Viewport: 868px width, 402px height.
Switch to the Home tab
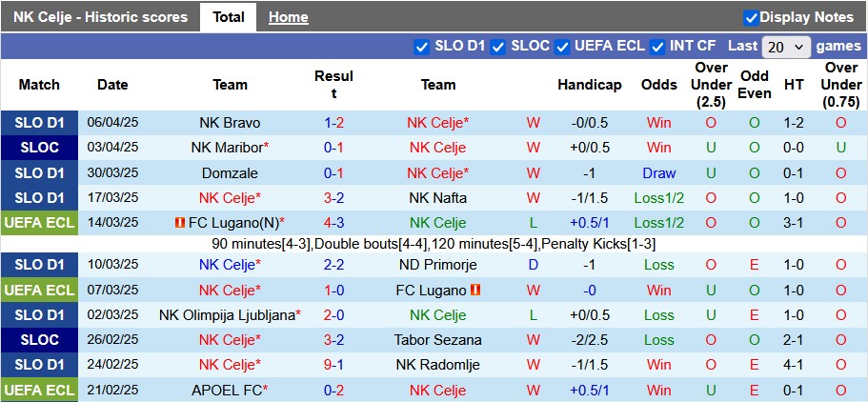(288, 17)
